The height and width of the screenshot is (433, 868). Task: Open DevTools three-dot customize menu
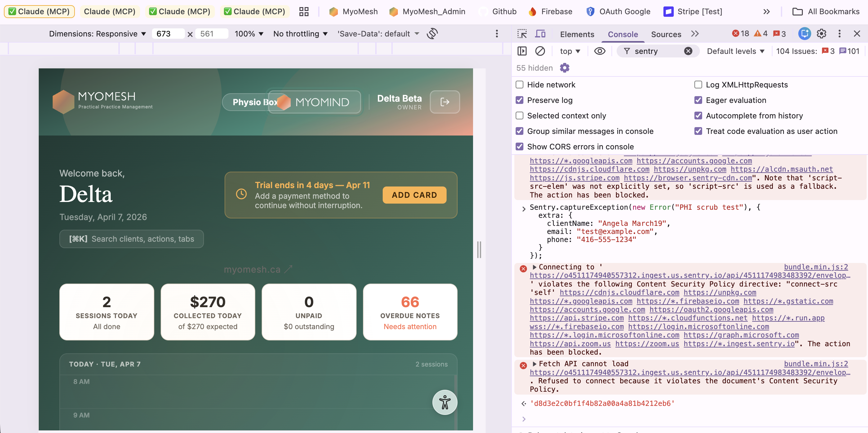pos(839,33)
